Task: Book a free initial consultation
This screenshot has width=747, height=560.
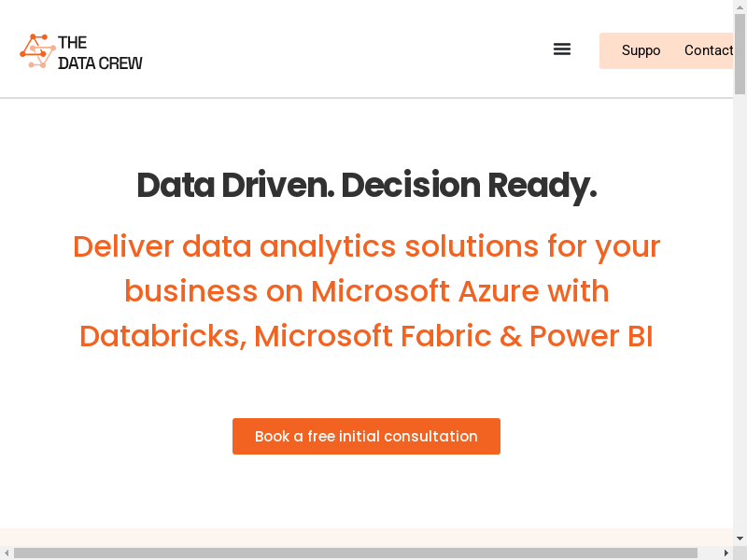Action: 366,436
